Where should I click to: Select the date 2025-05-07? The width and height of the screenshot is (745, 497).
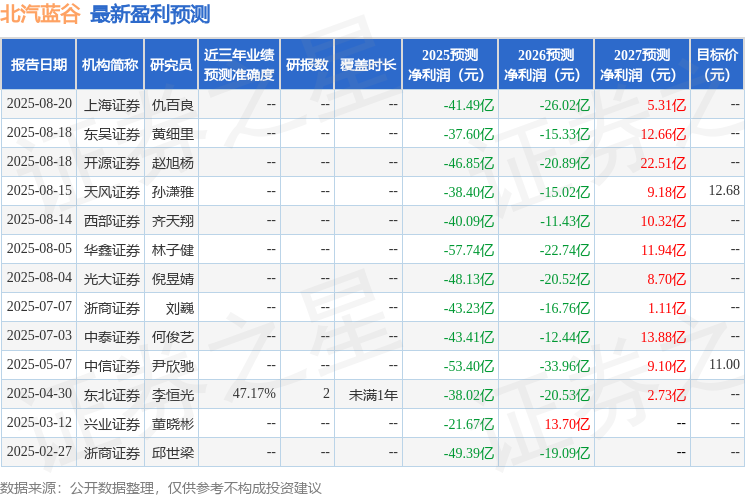[39, 364]
